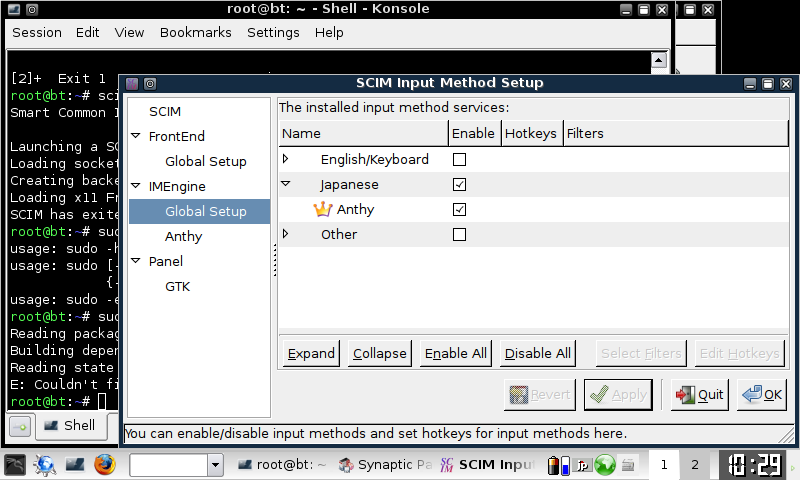The image size is (800, 480).
Task: Switch to virtual desktop 2
Action: 694,465
